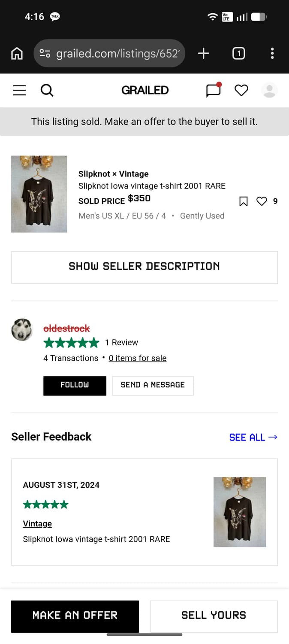Screen dimensions: 289x644
Task: Expand Show Seller Description
Action: point(144,267)
